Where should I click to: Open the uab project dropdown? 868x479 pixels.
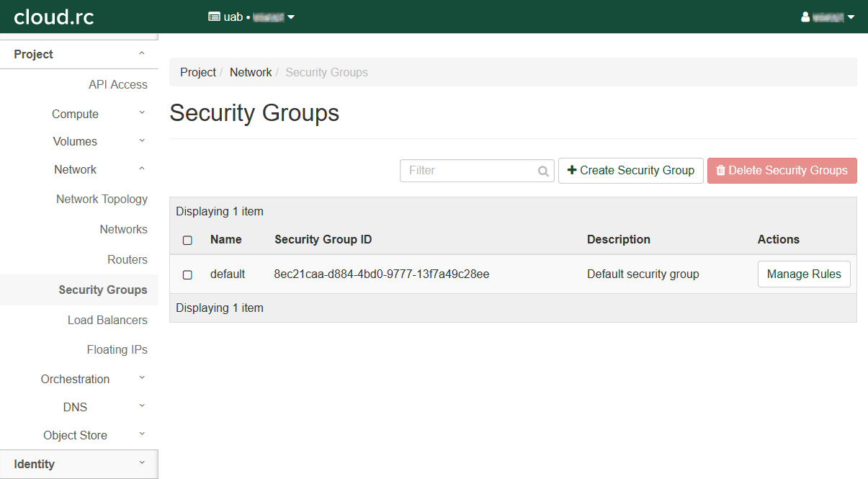click(251, 17)
